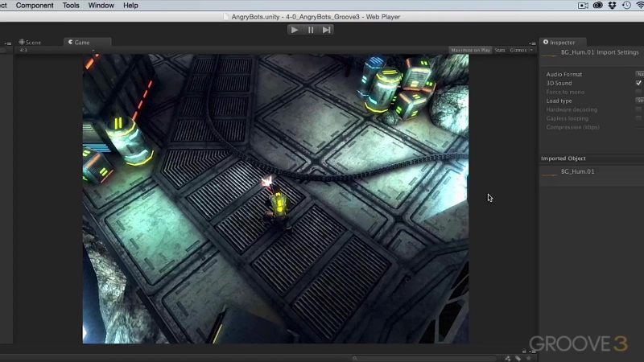Open the Component menu
This screenshot has width=644, height=362.
pos(35,6)
